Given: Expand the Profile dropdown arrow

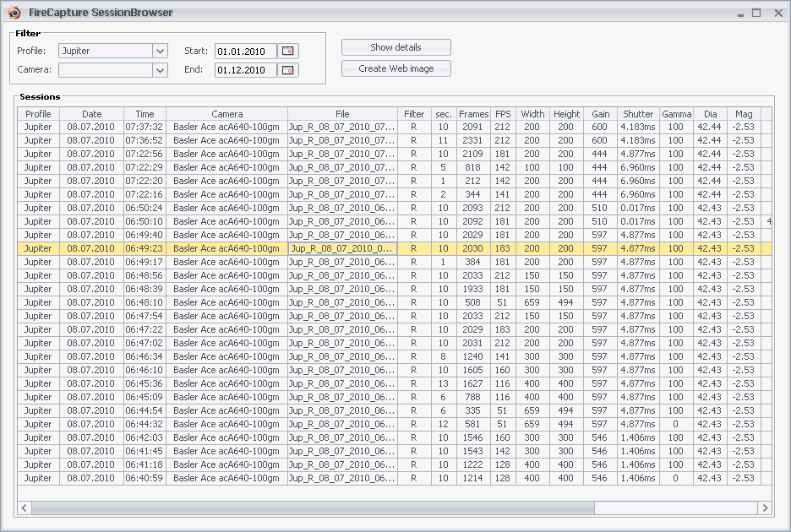Looking at the screenshot, I should pos(160,51).
